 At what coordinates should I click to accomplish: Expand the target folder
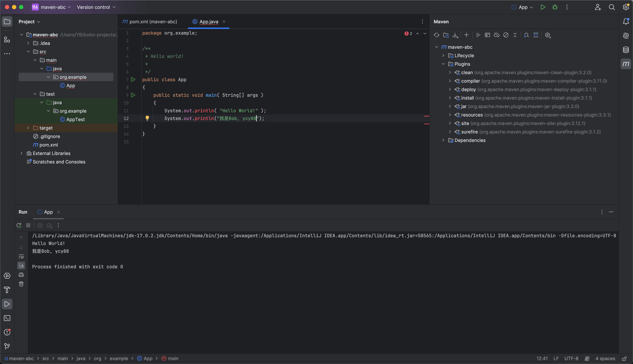tap(28, 128)
